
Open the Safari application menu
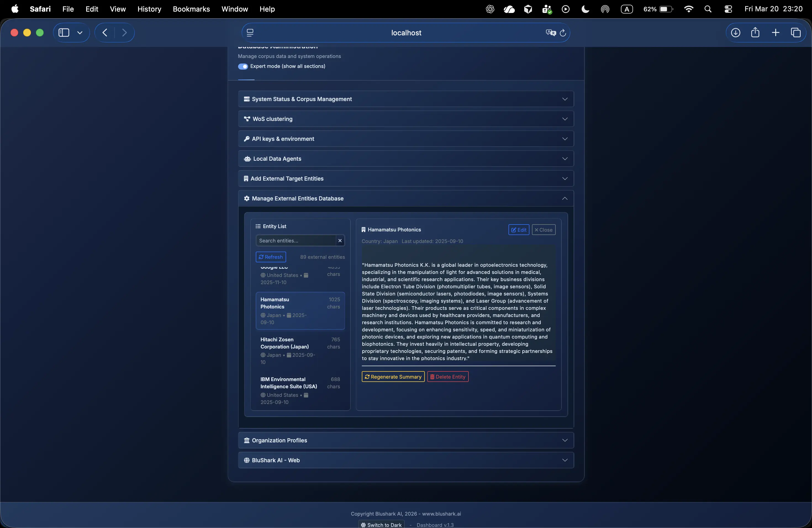(40, 9)
